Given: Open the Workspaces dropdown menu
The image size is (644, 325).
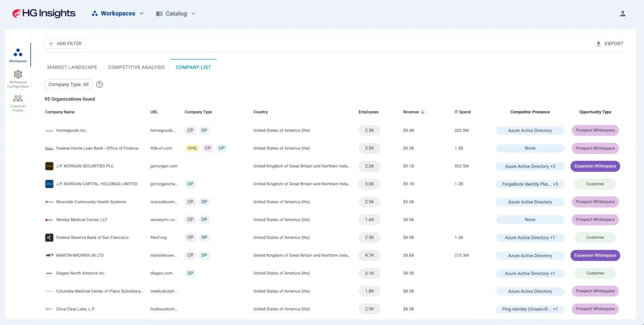Looking at the screenshot, I should click(117, 13).
